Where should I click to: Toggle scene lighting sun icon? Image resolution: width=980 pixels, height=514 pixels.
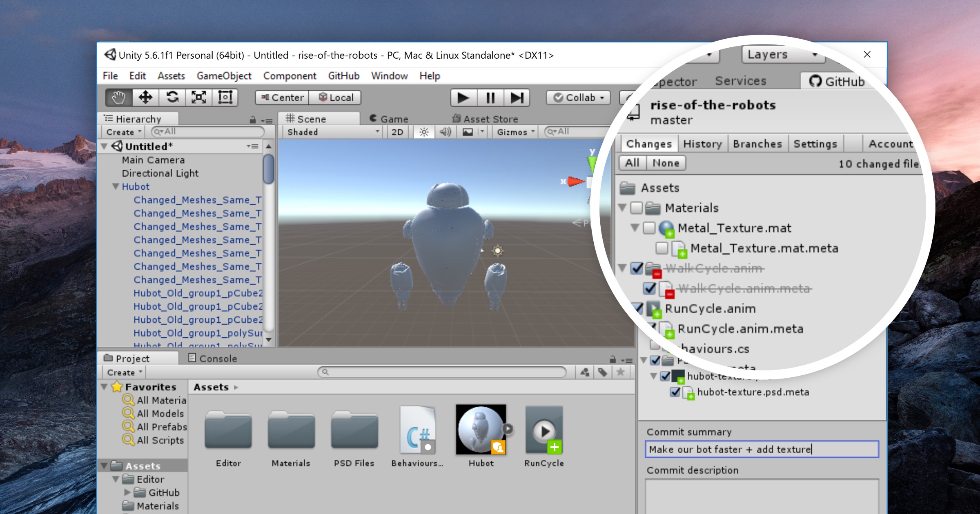point(424,132)
